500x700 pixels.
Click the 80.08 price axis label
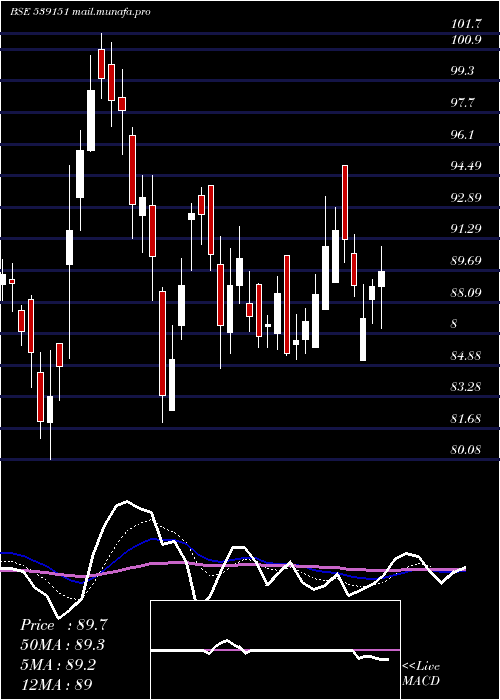(x=467, y=450)
